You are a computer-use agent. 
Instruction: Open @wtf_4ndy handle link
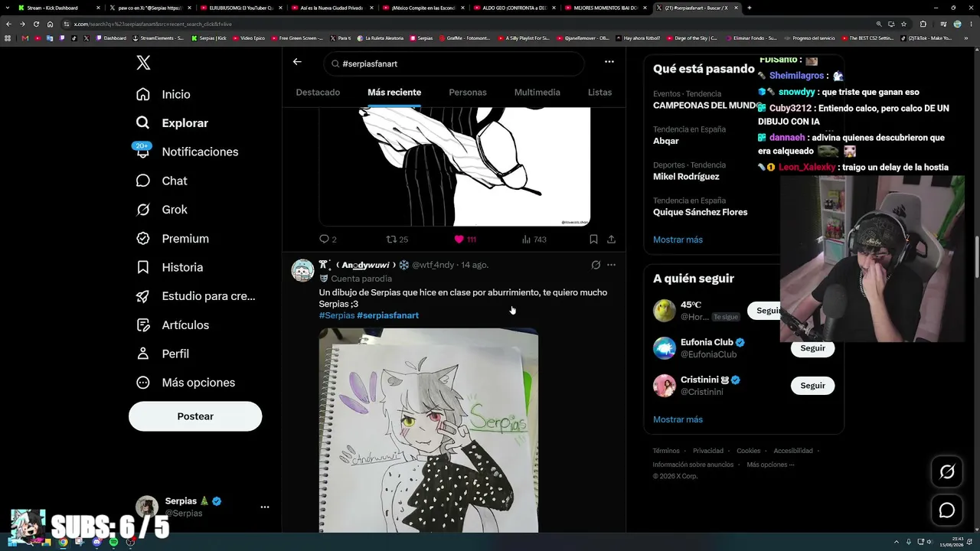pos(433,265)
